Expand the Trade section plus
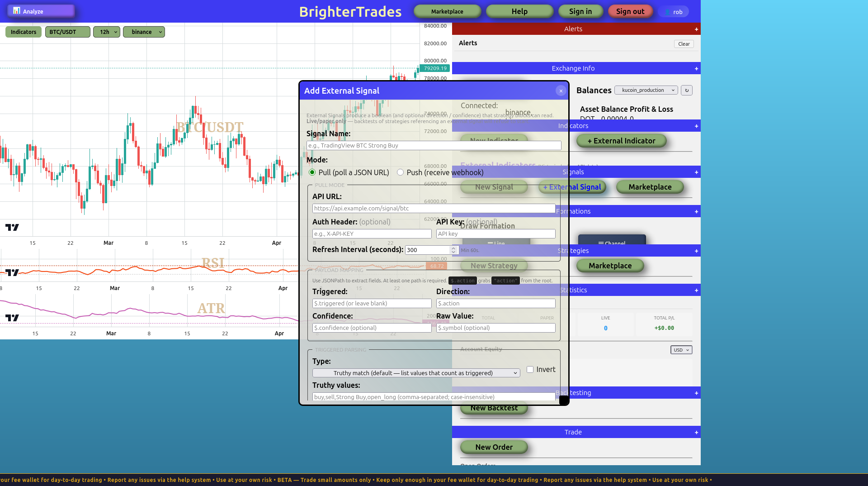868x486 pixels. coord(696,433)
